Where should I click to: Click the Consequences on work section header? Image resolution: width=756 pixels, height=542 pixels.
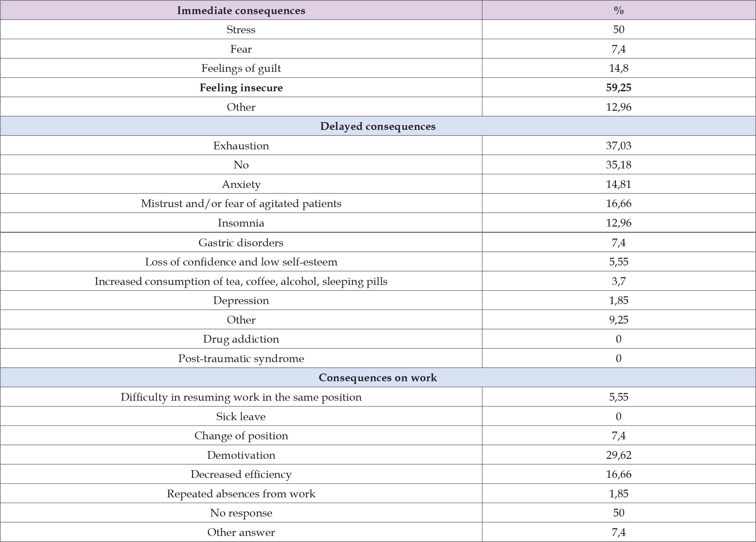(x=378, y=378)
